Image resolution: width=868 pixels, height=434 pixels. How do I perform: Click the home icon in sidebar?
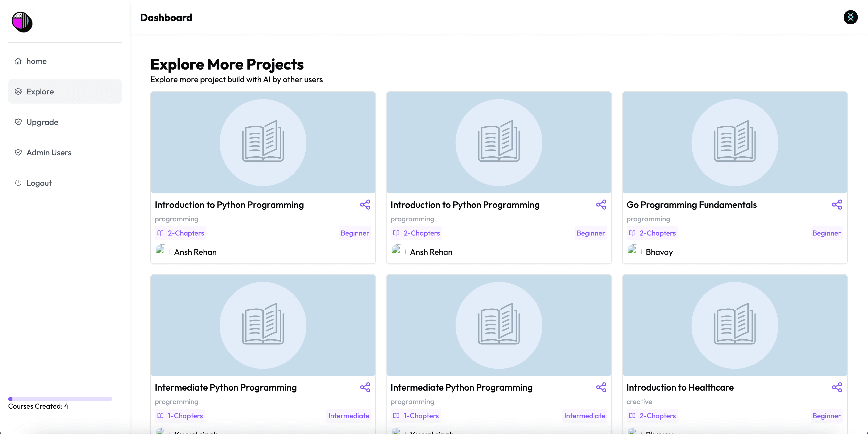point(18,61)
